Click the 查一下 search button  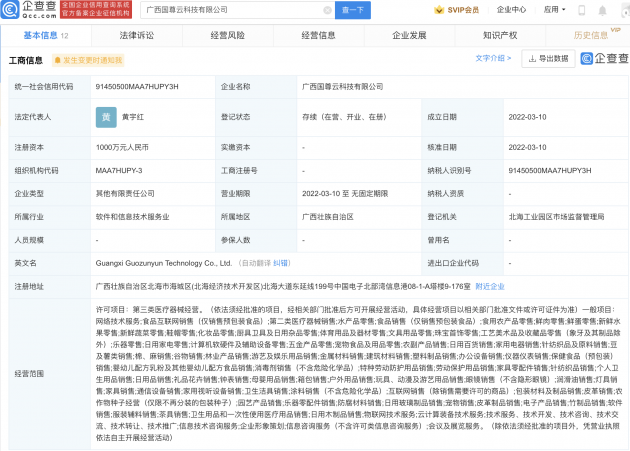[353, 10]
